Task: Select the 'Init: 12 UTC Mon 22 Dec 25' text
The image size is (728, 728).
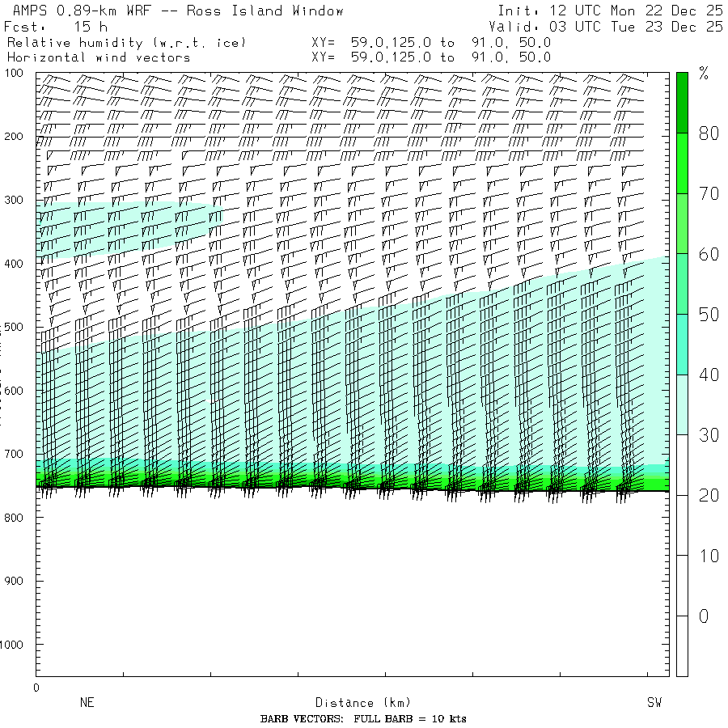Action: point(610,11)
